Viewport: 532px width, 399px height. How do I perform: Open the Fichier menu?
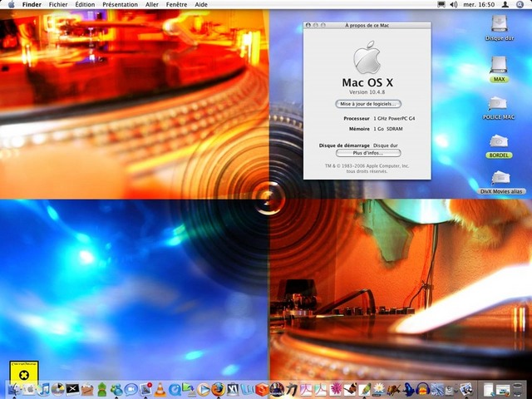point(58,4)
